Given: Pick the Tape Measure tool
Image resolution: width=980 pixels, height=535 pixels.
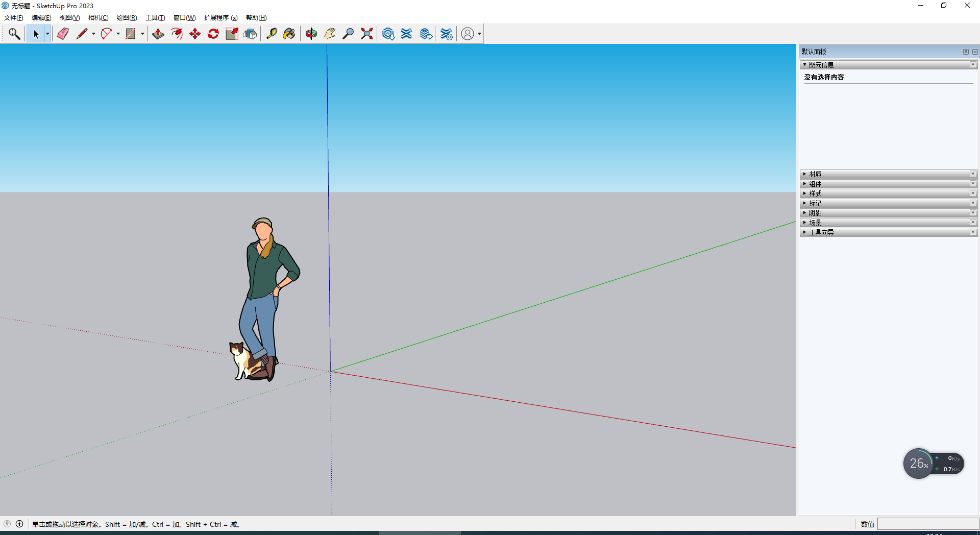Looking at the screenshot, I should [x=272, y=34].
